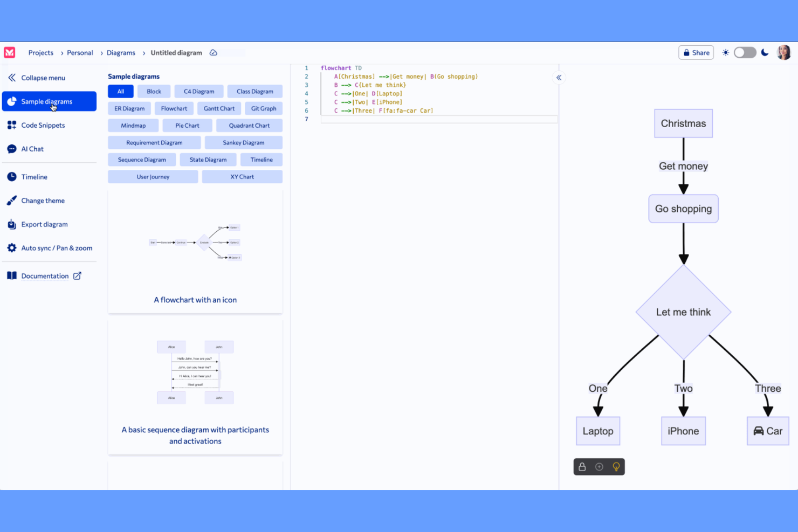Open the Documentation link
Screen dimensions: 798x532
pos(45,276)
